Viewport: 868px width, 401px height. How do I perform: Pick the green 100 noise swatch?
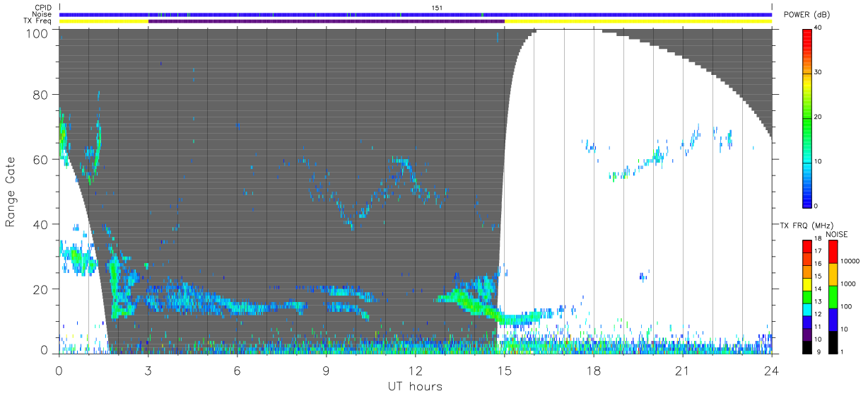pos(833,297)
